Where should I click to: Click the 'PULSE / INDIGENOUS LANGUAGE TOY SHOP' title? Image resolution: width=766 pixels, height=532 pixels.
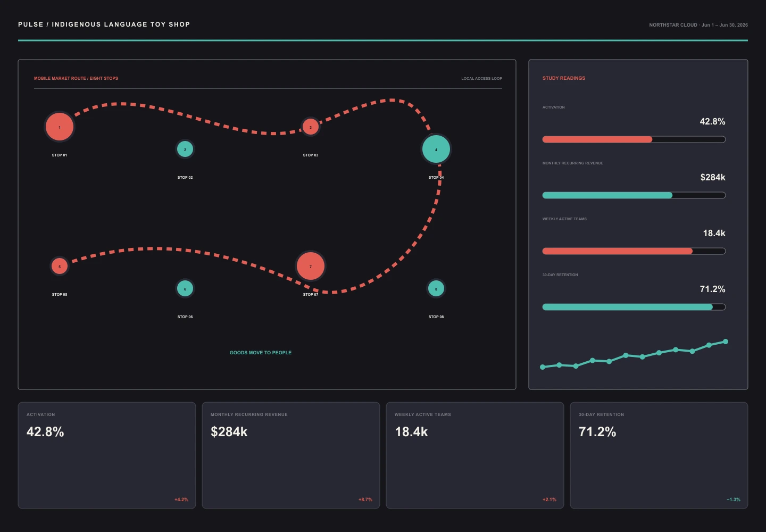click(x=104, y=24)
